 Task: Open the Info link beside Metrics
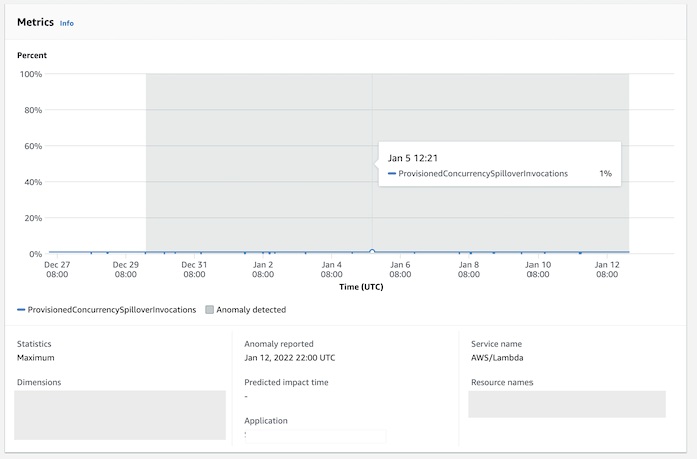[67, 24]
